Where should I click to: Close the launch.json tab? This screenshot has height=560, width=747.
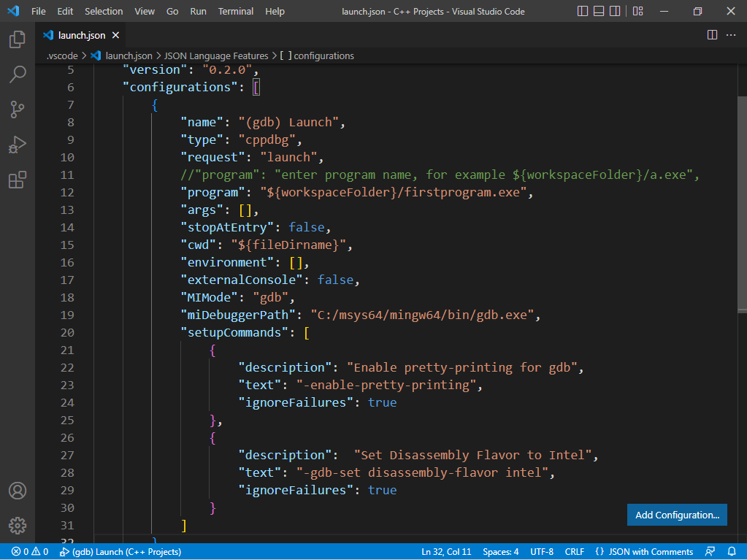tap(115, 35)
